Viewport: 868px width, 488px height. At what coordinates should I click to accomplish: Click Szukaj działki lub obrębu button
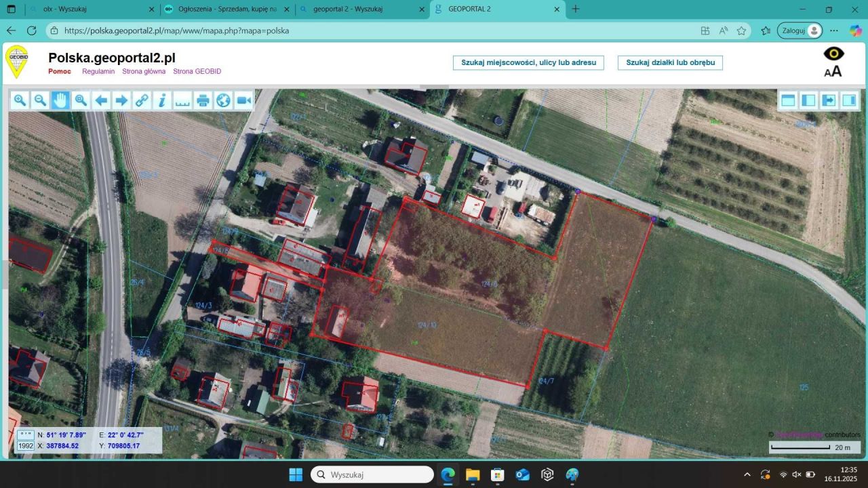[x=670, y=62]
